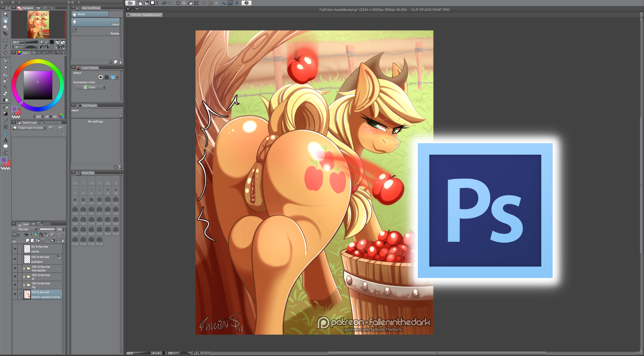Viewport: 644px width, 356px height.
Task: Open the Target layer to show dropdown
Action: [29, 128]
